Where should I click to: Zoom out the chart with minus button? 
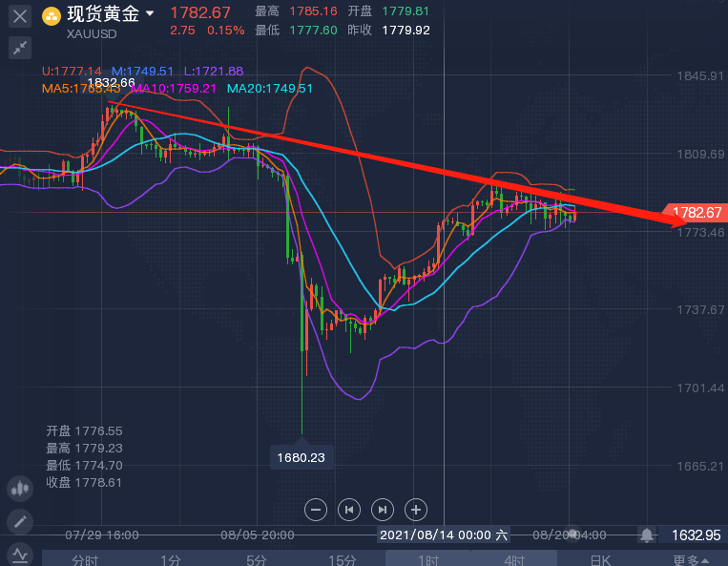(x=316, y=509)
